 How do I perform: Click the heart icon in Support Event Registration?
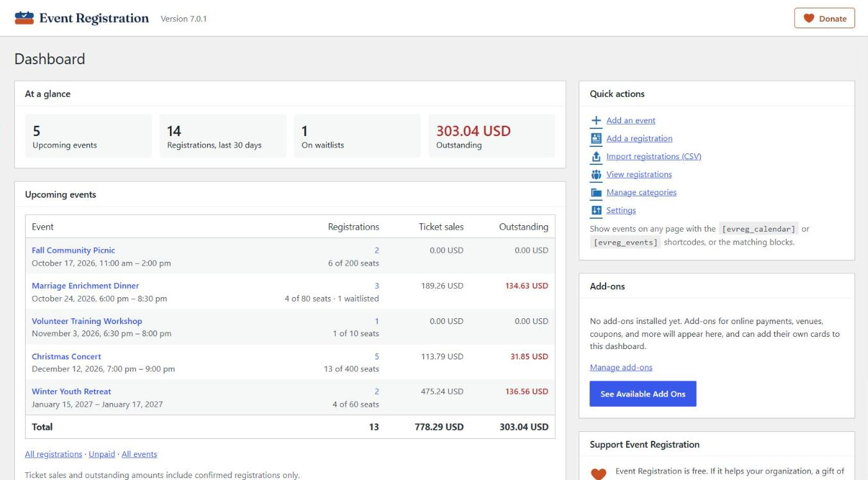click(598, 474)
